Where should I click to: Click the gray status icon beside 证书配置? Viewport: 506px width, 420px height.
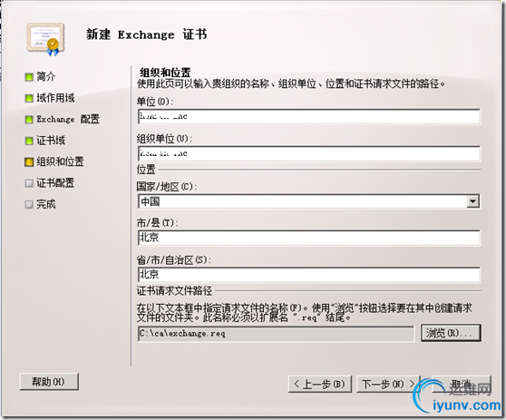point(29,183)
